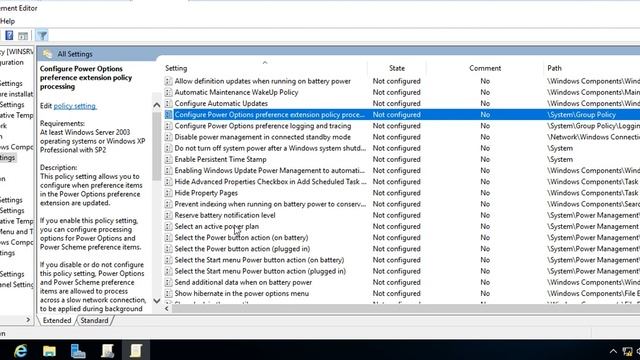Select 'Prevent indexing when running on battery power'
Image resolution: width=640 pixels, height=360 pixels.
click(x=270, y=204)
